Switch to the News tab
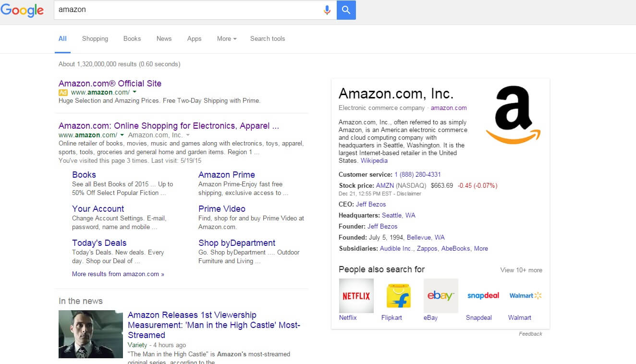This screenshot has width=636, height=364. (x=164, y=39)
